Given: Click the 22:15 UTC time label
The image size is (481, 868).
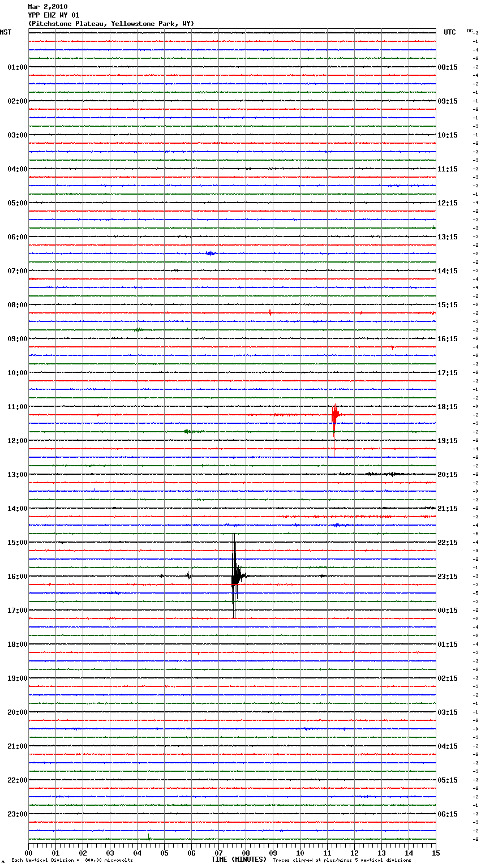Looking at the screenshot, I should (448, 543).
